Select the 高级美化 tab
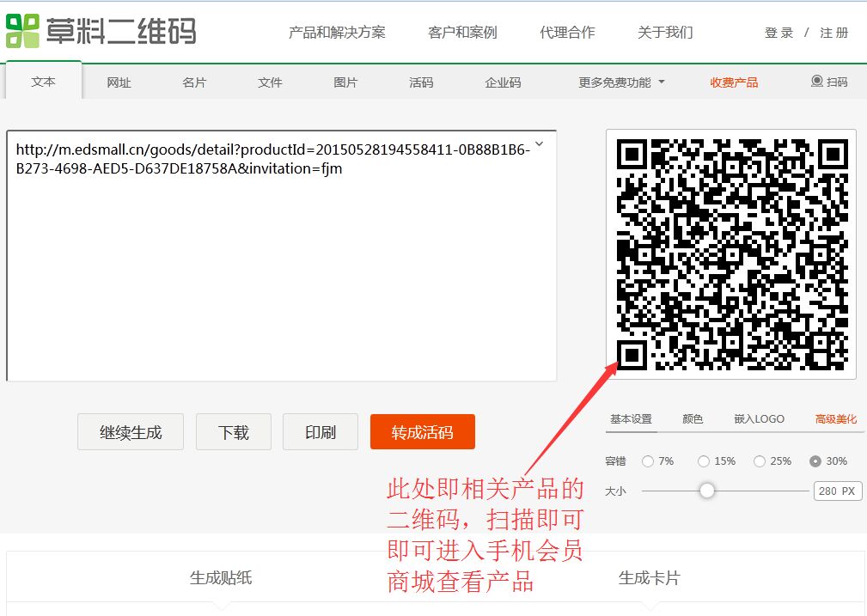The width and height of the screenshot is (867, 616). coord(836,418)
